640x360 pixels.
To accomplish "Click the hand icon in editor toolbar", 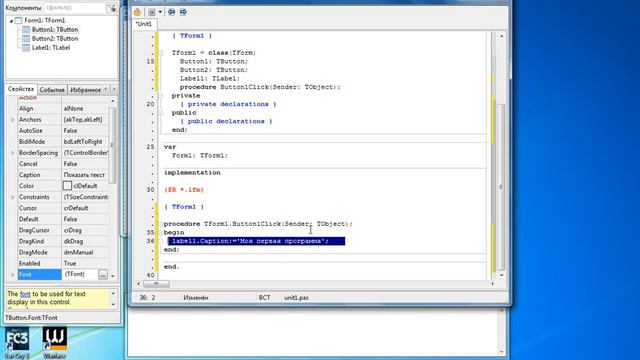I will coord(138,12).
